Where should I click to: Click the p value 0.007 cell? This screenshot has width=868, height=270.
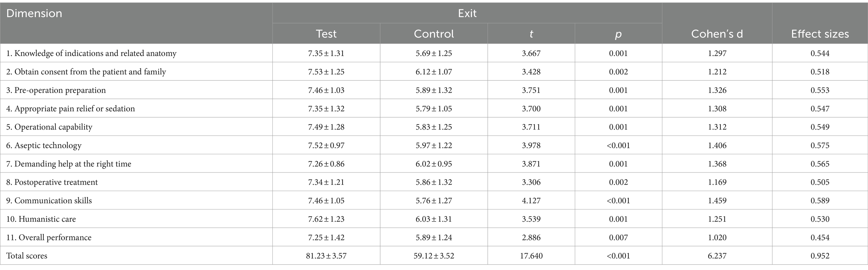tap(618, 237)
